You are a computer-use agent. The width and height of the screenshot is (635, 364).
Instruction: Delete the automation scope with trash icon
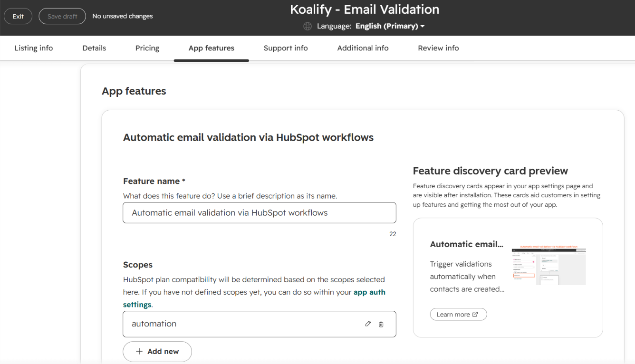[381, 324]
